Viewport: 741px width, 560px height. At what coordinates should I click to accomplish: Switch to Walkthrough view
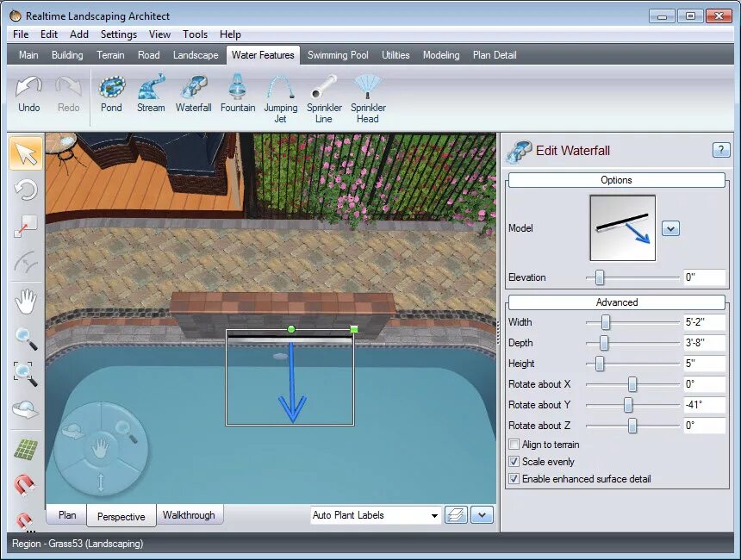tap(189, 515)
